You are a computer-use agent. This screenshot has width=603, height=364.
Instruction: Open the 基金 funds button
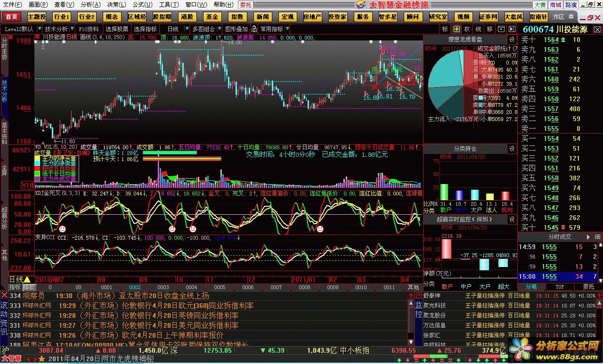tap(212, 16)
